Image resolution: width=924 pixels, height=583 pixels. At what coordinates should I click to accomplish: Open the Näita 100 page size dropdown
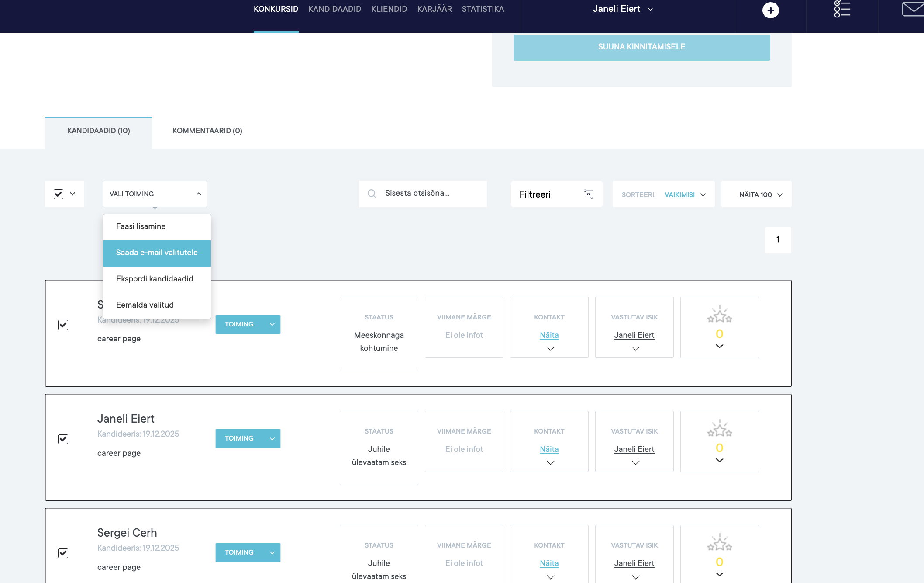[x=760, y=194]
